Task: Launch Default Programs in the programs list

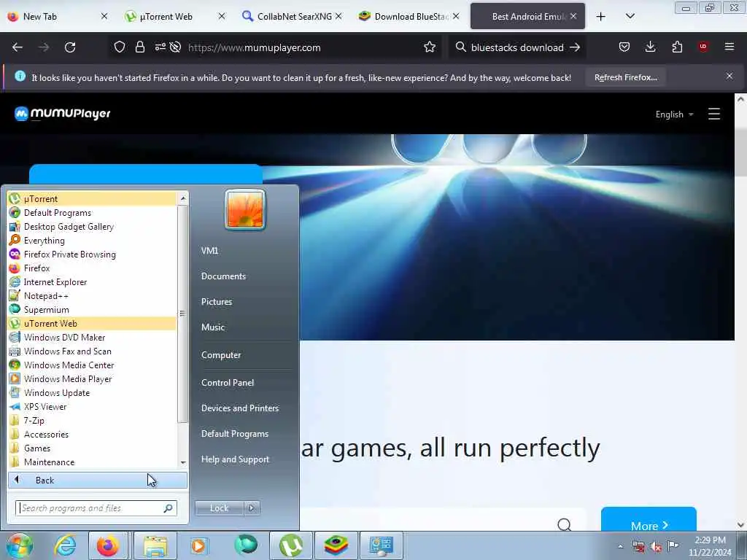Action: [92, 212]
